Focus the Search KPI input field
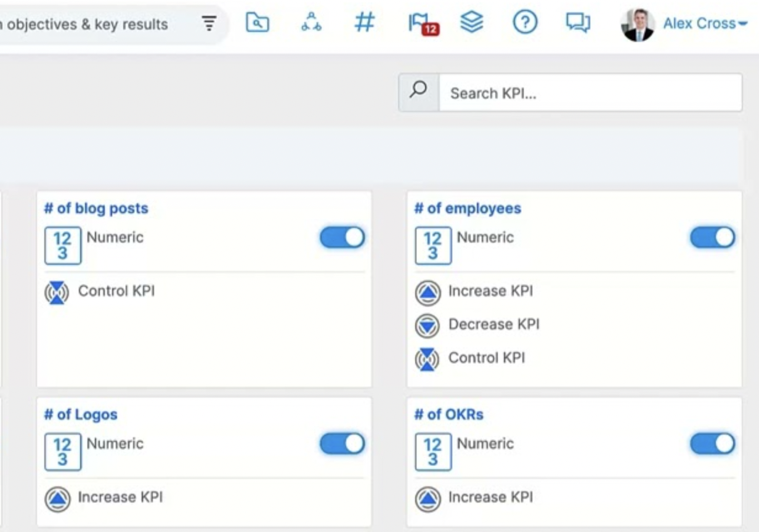The image size is (759, 532). pyautogui.click(x=590, y=93)
